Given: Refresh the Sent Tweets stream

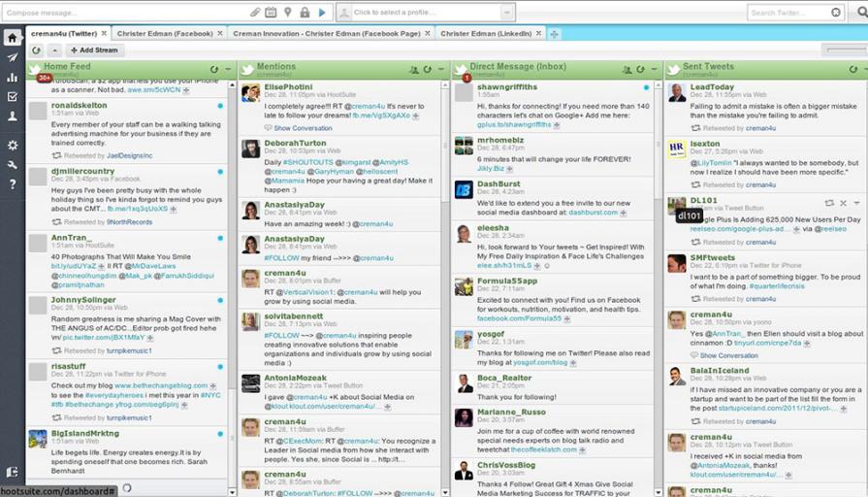Looking at the screenshot, I should click(x=853, y=69).
